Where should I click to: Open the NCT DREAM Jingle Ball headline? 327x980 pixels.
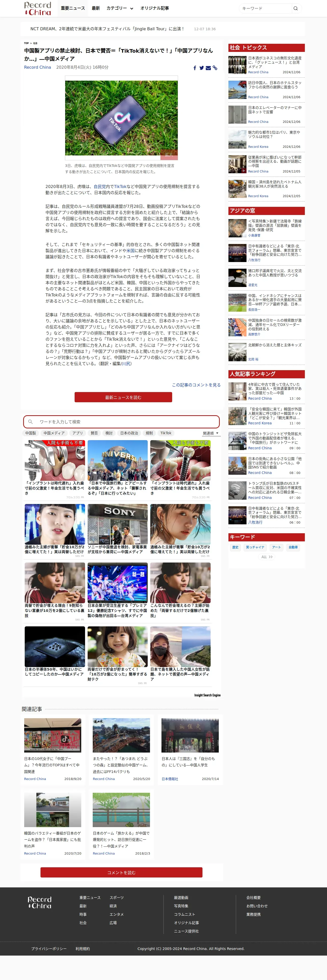click(x=107, y=29)
